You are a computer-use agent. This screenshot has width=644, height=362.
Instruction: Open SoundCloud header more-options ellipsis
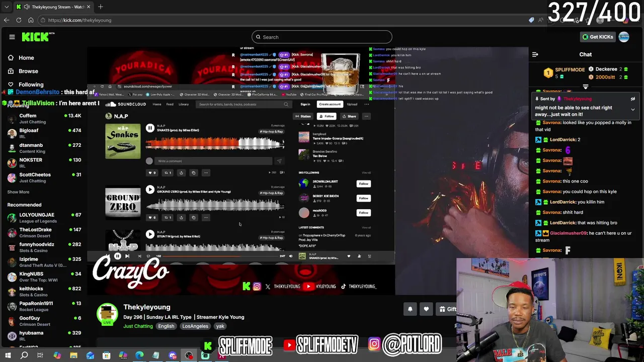click(367, 104)
